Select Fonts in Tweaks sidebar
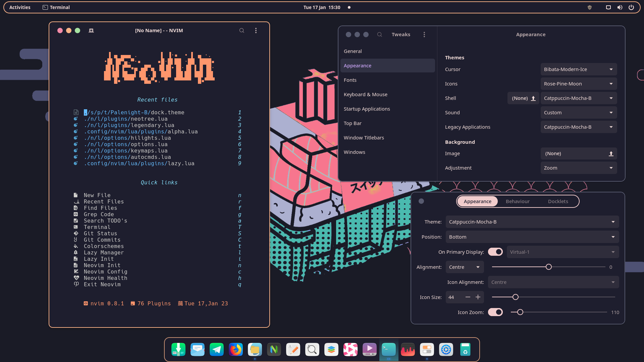 point(387,80)
